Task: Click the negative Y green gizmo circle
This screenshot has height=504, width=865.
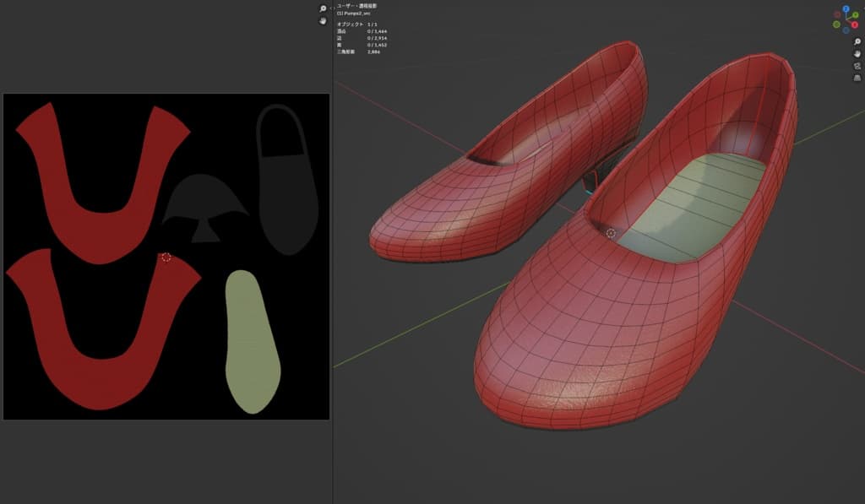Action: (836, 24)
